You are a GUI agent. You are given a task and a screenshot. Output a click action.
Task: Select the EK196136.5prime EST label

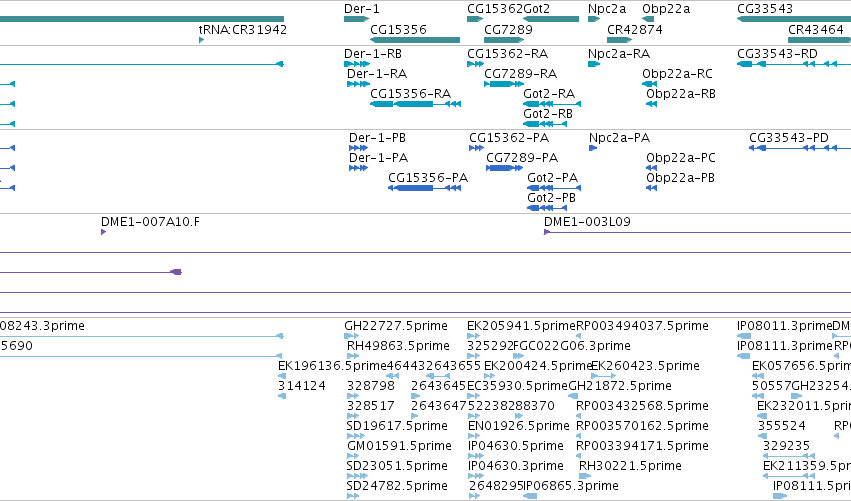click(x=332, y=366)
